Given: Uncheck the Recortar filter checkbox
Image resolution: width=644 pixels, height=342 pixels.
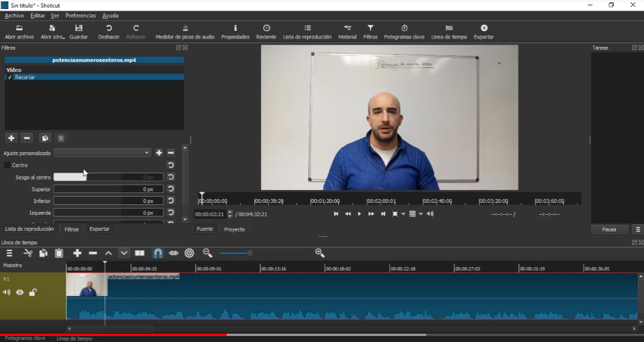Looking at the screenshot, I should (10, 77).
